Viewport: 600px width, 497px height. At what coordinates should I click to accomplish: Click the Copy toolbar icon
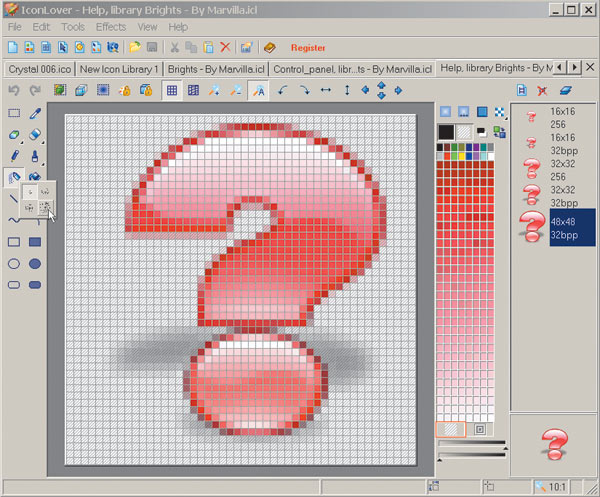[191, 47]
